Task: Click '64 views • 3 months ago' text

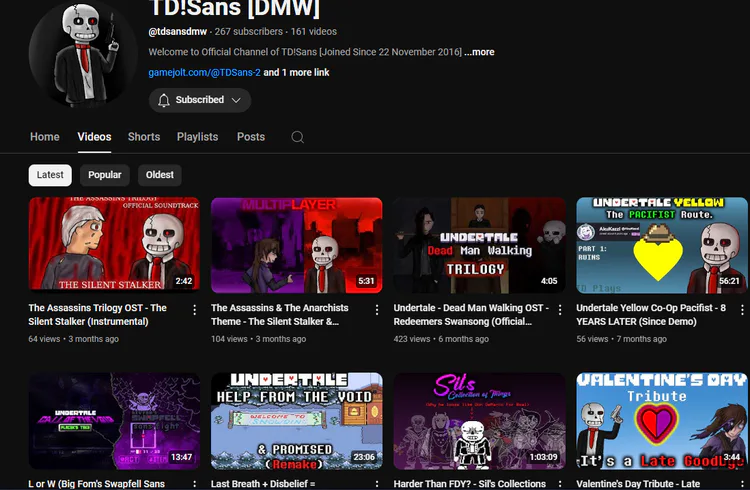Action: (73, 339)
